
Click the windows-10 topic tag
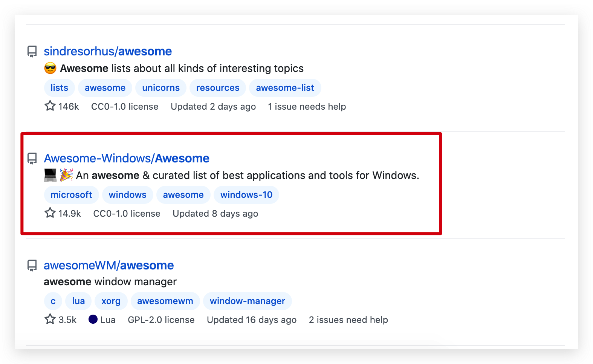pos(246,195)
